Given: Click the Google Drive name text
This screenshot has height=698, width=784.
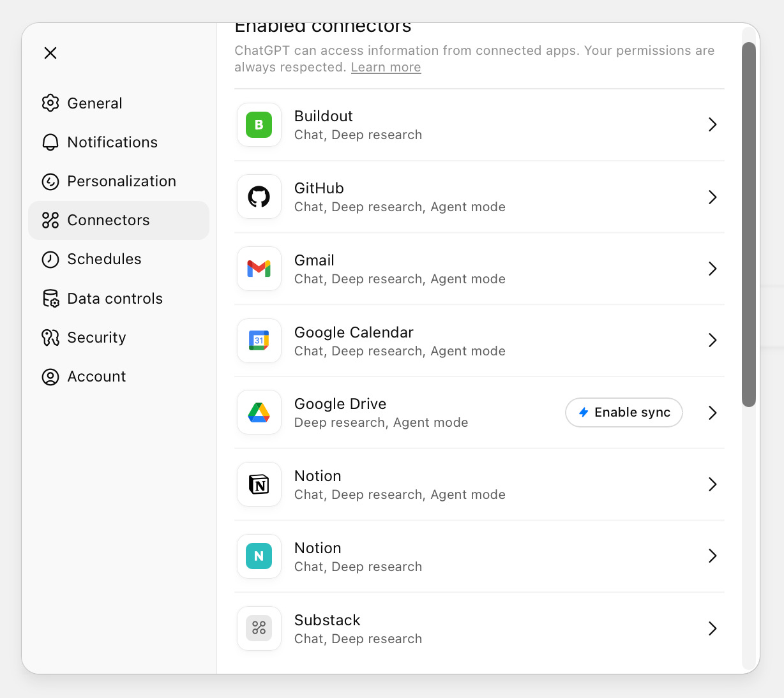Looking at the screenshot, I should [340, 404].
